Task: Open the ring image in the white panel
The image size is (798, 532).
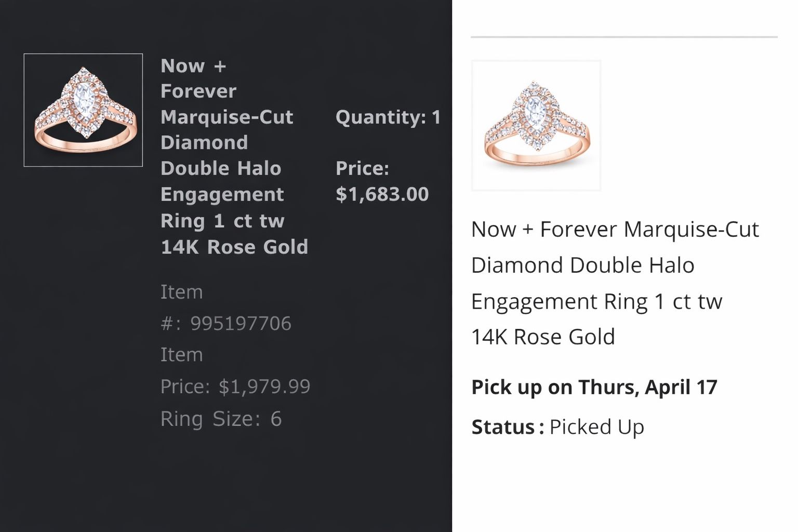Action: pos(536,126)
